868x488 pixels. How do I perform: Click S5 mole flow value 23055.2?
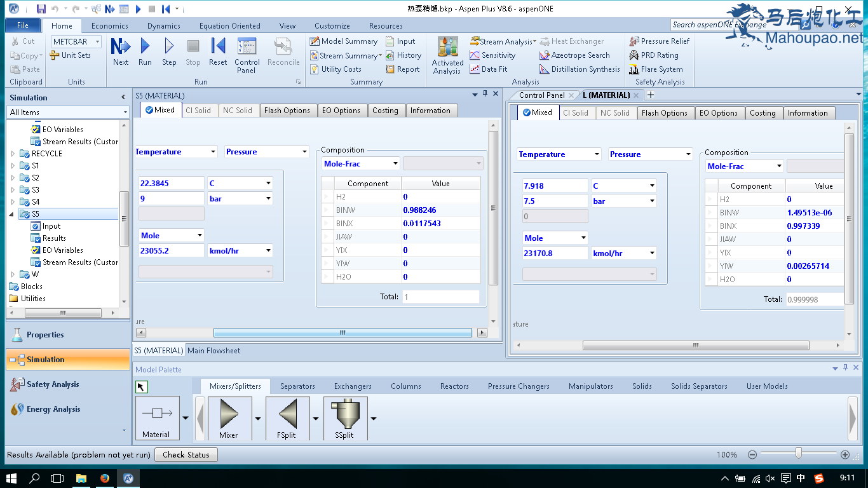coord(172,251)
